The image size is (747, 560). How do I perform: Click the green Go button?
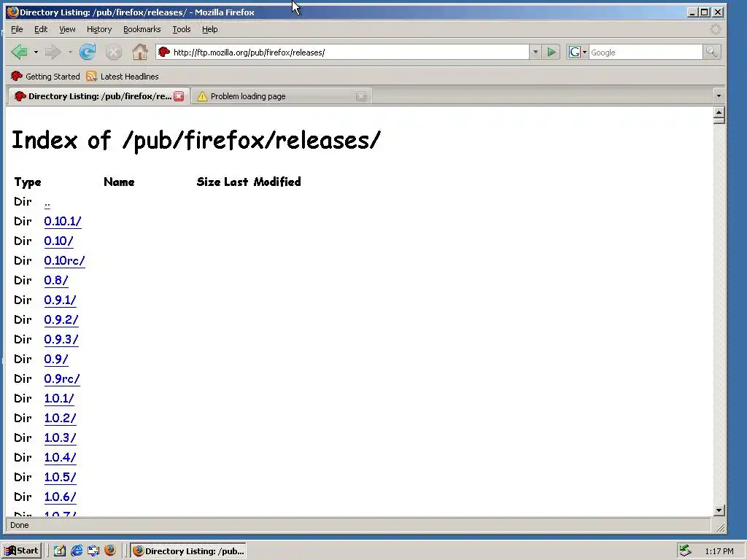point(551,52)
